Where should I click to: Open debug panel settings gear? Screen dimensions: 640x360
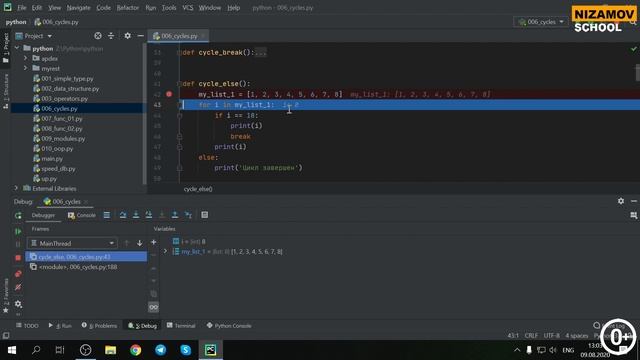[621, 201]
